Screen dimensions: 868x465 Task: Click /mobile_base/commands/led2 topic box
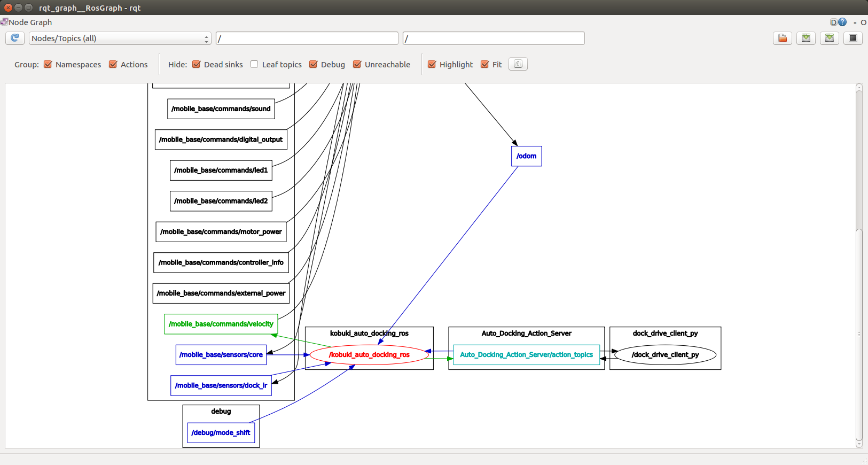[221, 201]
